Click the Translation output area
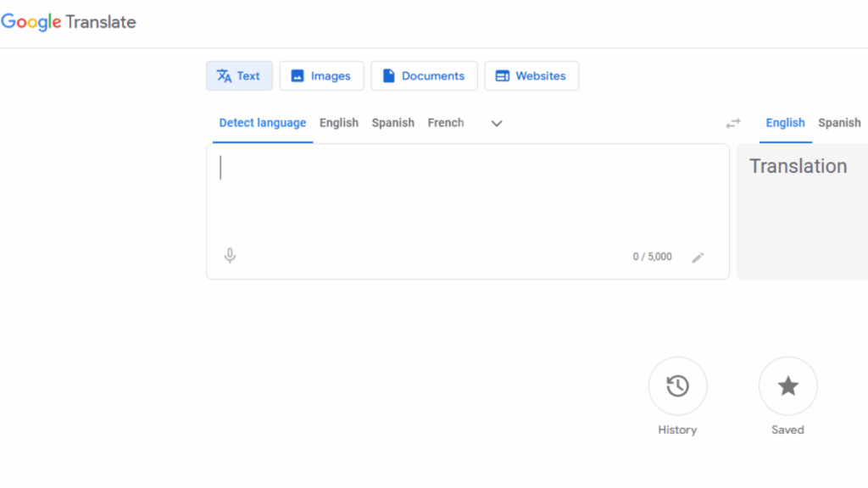 801,212
